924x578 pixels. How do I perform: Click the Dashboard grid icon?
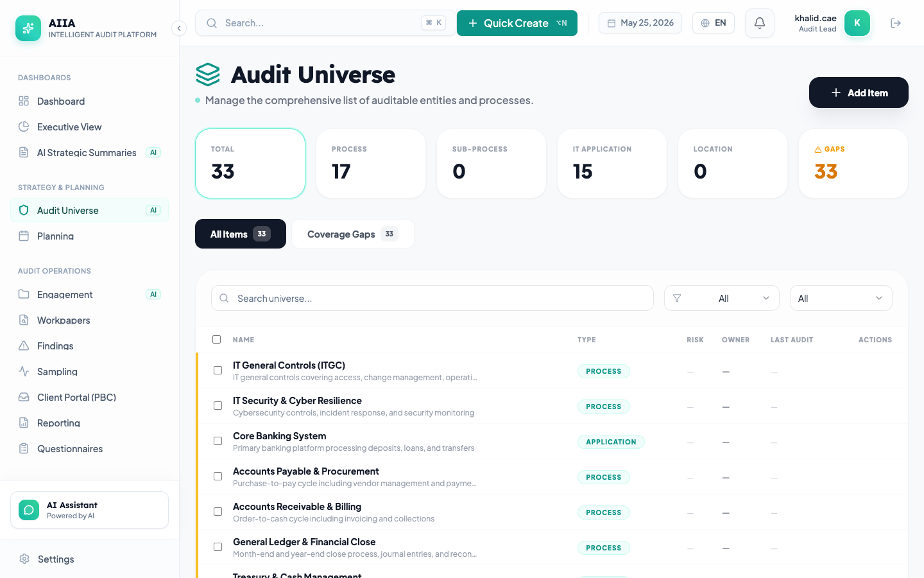click(x=24, y=101)
